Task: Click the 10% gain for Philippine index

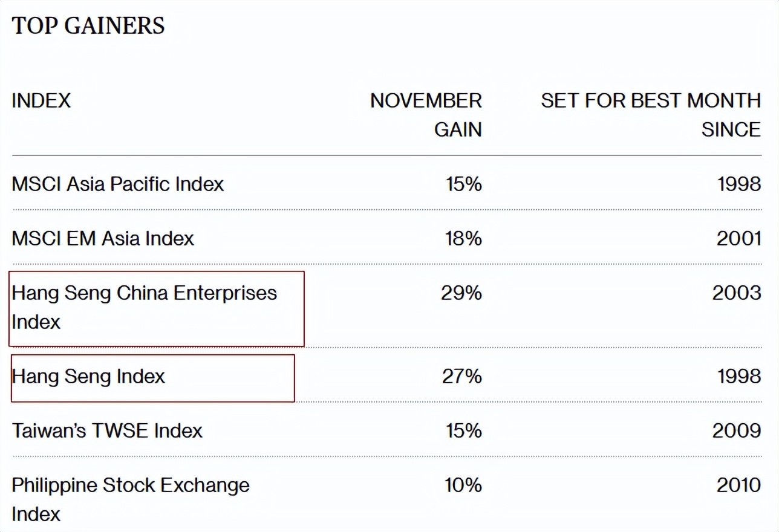Action: coord(463,485)
